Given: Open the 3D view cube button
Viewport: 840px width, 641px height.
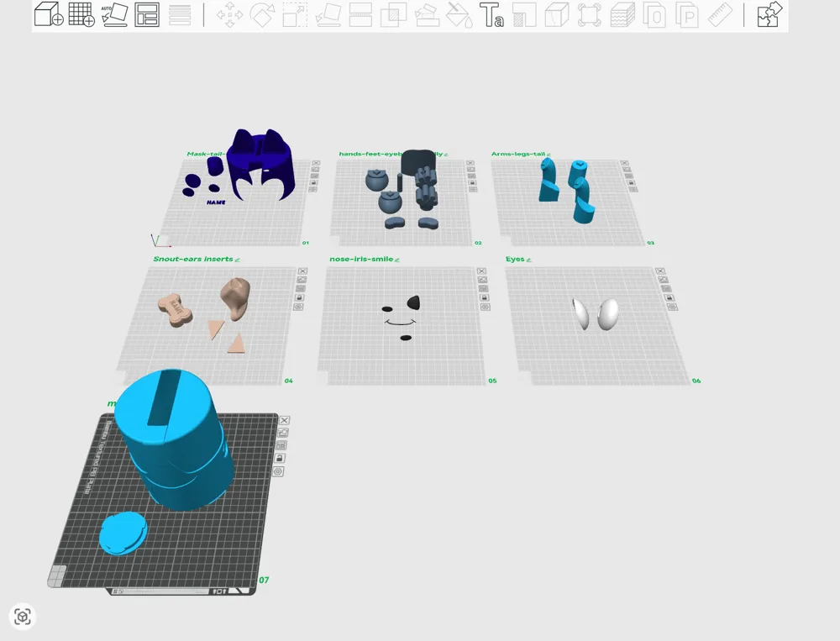Looking at the screenshot, I should click(23, 617).
